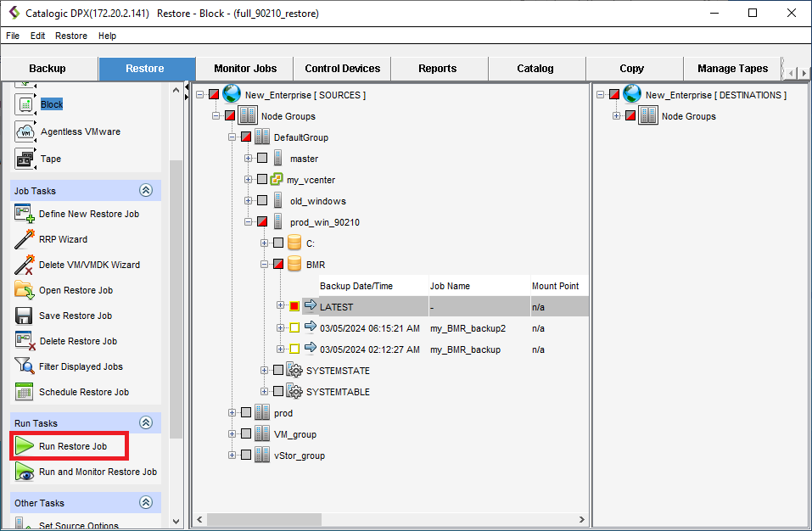Open the Edit menu

coord(38,36)
